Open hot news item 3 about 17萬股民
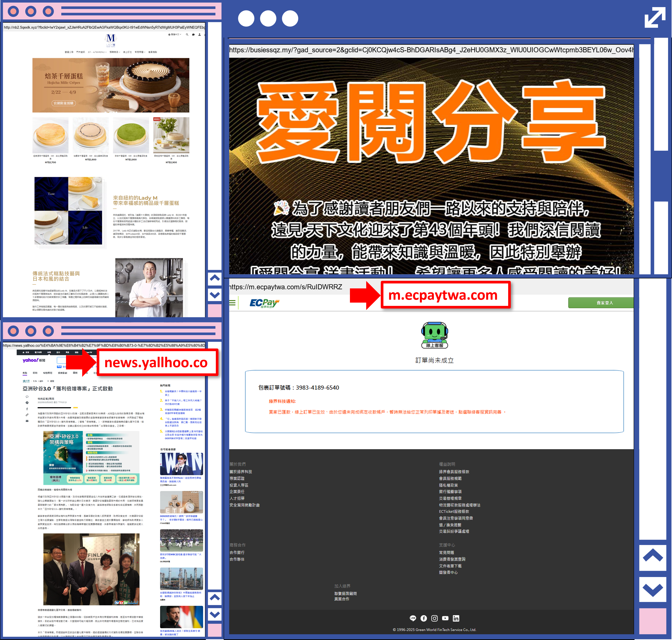672x640 pixels. 183,411
